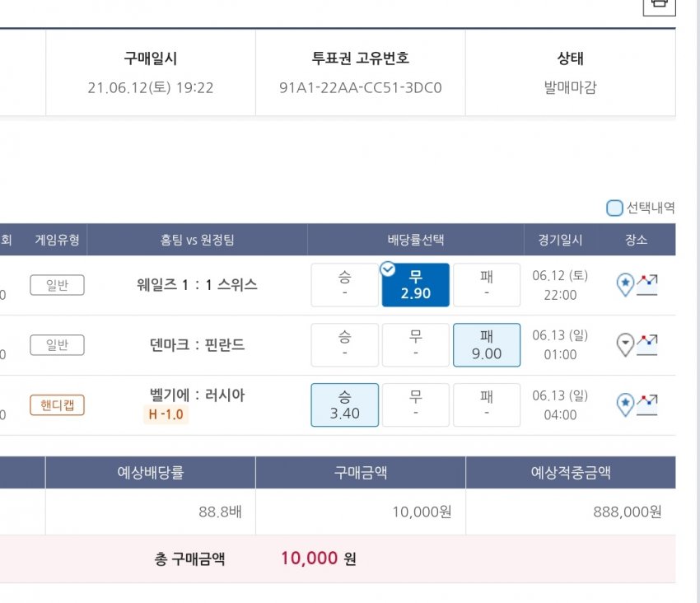Toggle 패 9.00 odds for 덴마크 핀란드
This screenshot has height=603, width=700.
pos(487,345)
